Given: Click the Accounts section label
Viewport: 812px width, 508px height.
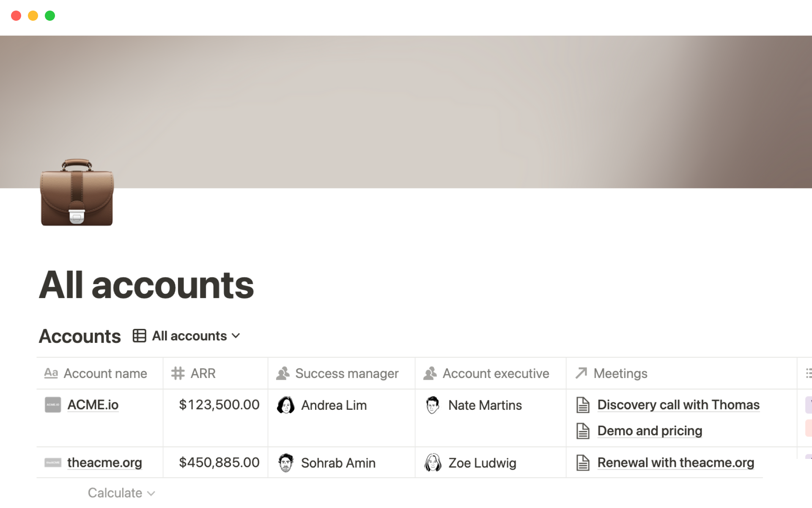Looking at the screenshot, I should click(x=80, y=335).
